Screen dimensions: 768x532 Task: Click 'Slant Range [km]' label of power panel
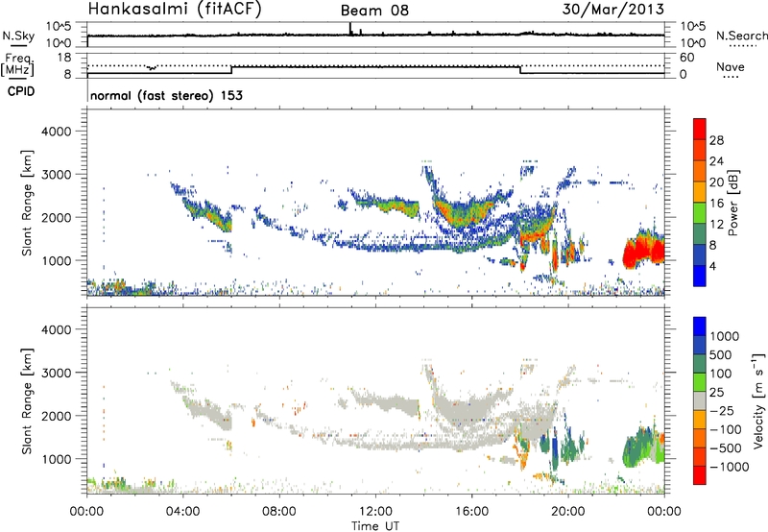click(x=27, y=203)
